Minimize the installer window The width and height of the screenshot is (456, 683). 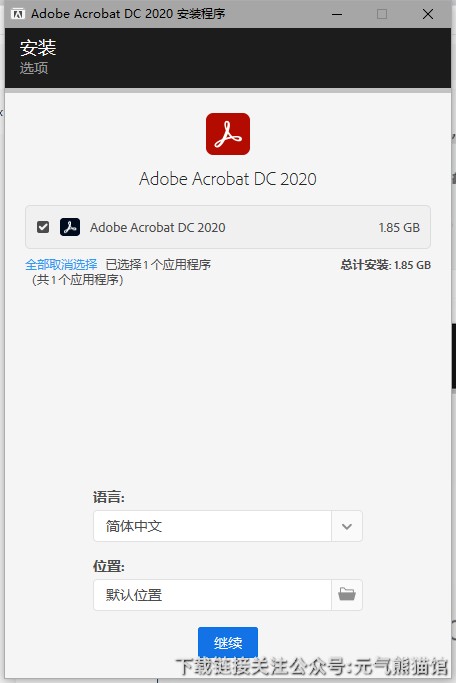coord(337,14)
